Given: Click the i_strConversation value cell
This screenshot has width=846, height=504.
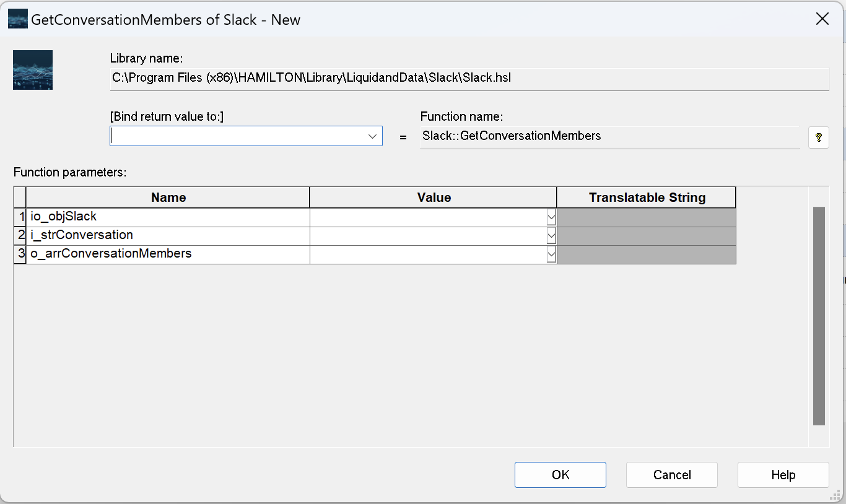Looking at the screenshot, I should [429, 236].
